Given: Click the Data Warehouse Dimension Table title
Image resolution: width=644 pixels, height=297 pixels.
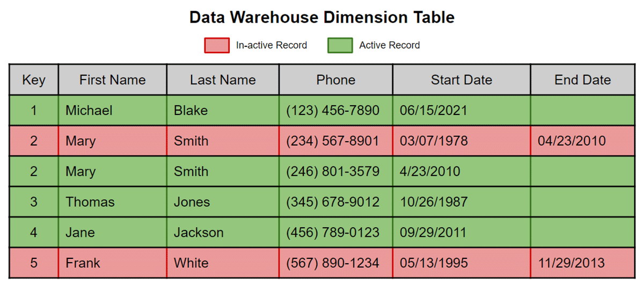Looking at the screenshot, I should coord(322,17).
